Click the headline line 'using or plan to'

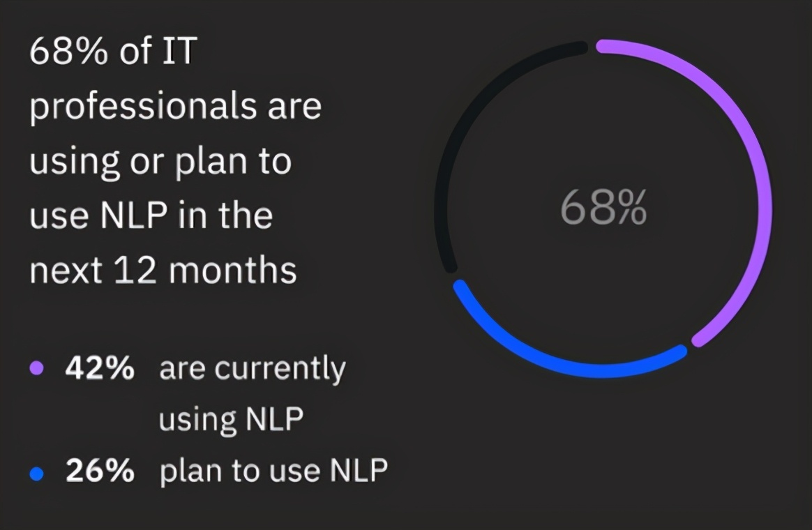(x=160, y=162)
